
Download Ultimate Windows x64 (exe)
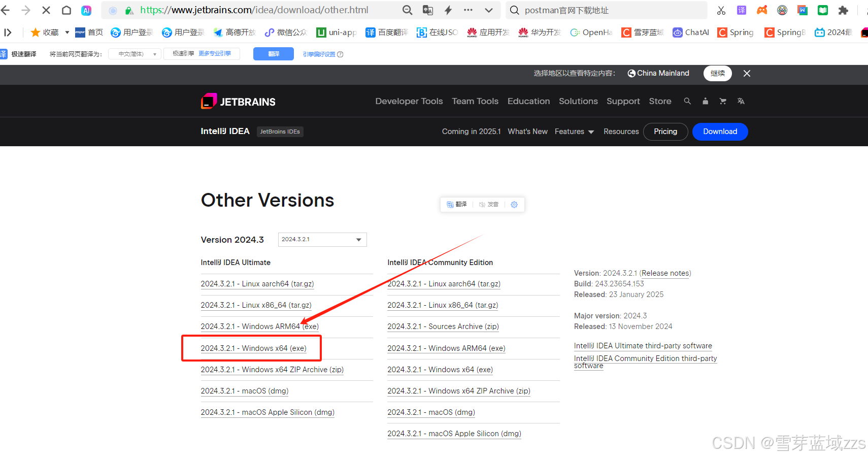pos(253,348)
